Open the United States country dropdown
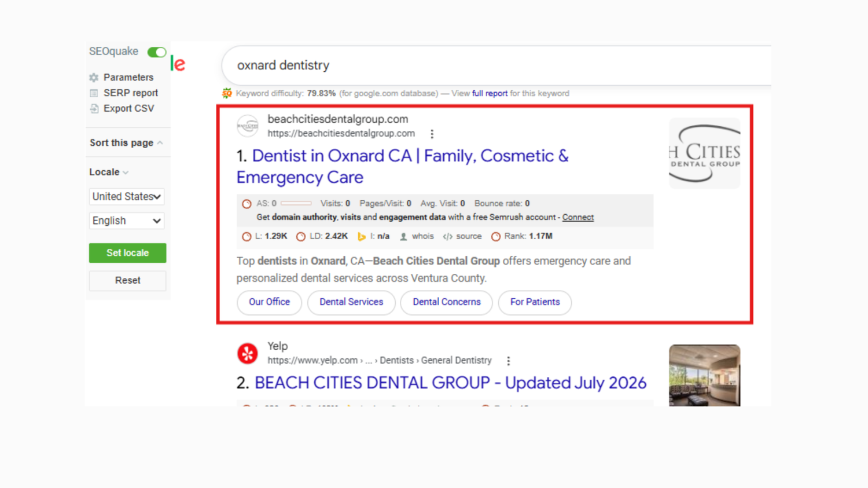 tap(127, 197)
